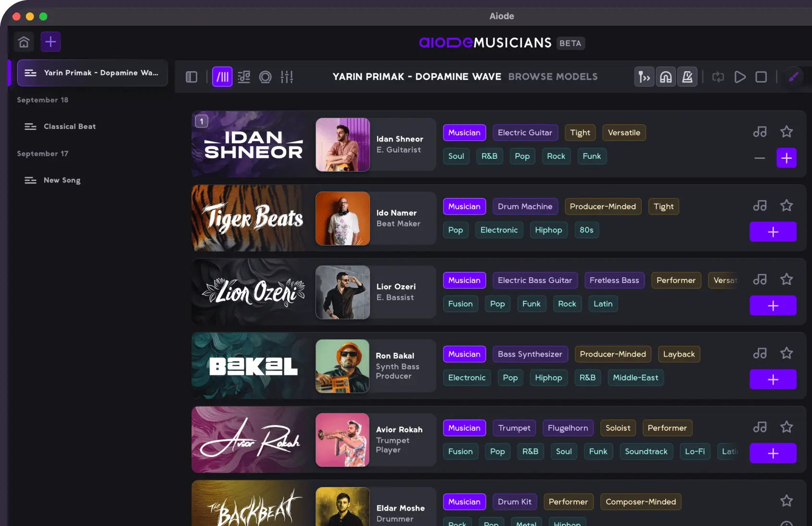Preview Ido Namer audio sample
812x526 pixels.
760,206
